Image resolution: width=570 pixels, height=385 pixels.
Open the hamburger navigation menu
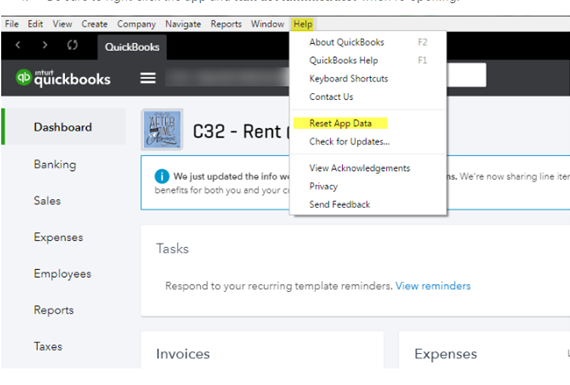(x=148, y=78)
